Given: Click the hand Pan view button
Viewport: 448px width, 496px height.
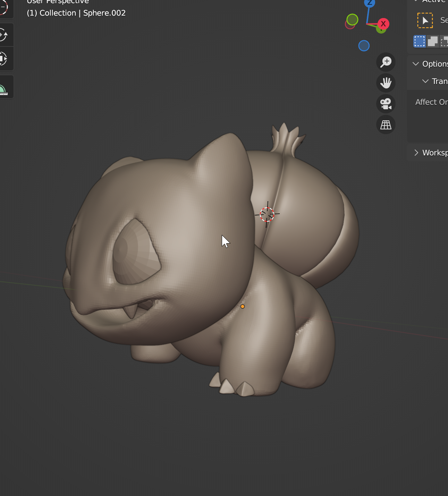Looking at the screenshot, I should [386, 83].
